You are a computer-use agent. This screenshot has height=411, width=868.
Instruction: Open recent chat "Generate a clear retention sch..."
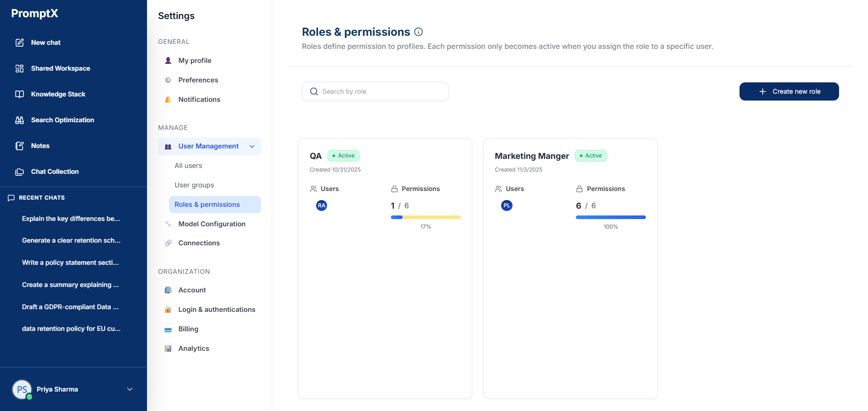click(x=71, y=240)
